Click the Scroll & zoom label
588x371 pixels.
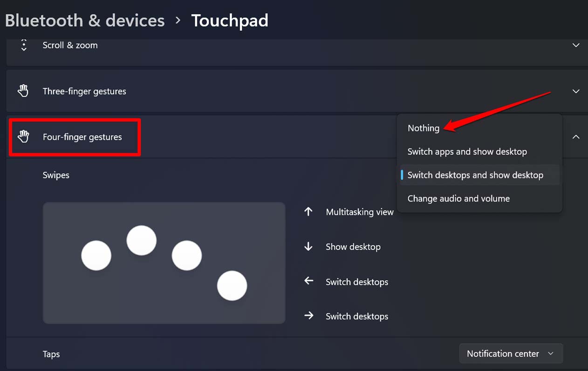click(x=70, y=45)
